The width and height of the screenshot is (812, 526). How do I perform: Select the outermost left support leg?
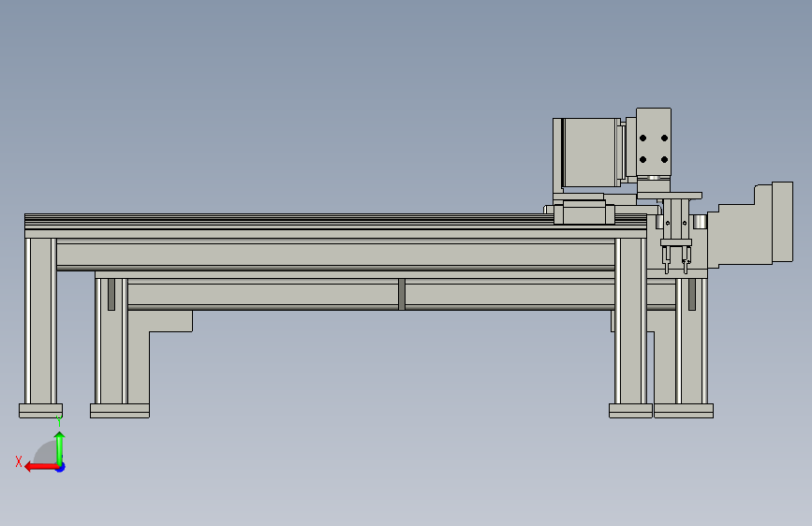40,321
